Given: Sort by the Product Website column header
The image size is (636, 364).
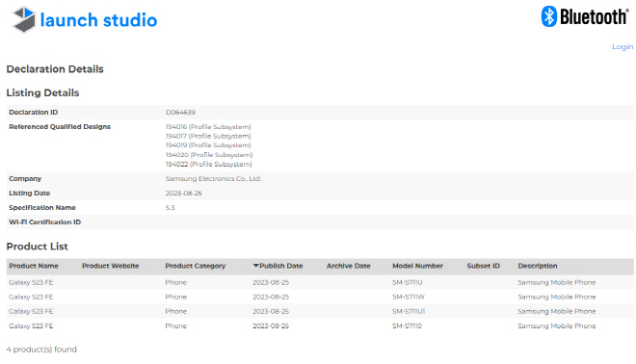Looking at the screenshot, I should (110, 266).
